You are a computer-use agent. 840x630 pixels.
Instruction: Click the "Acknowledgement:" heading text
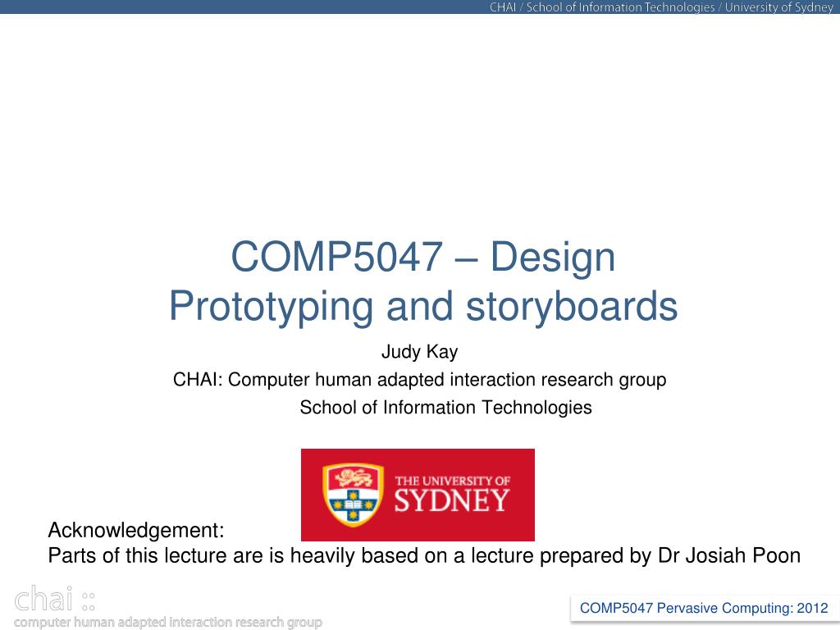coord(136,531)
